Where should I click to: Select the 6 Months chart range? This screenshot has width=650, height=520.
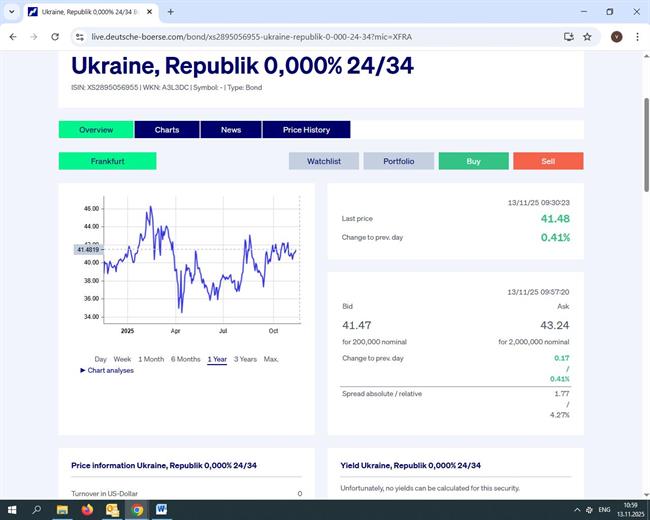[185, 359]
